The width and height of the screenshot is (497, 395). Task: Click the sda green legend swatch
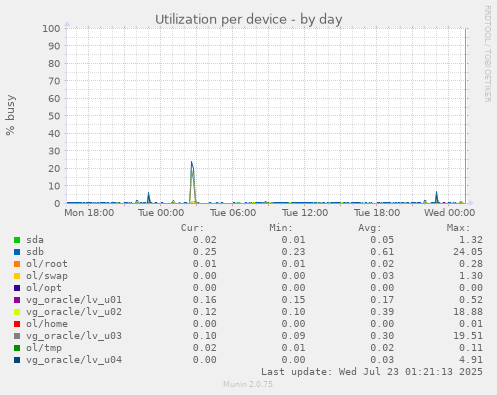click(17, 240)
